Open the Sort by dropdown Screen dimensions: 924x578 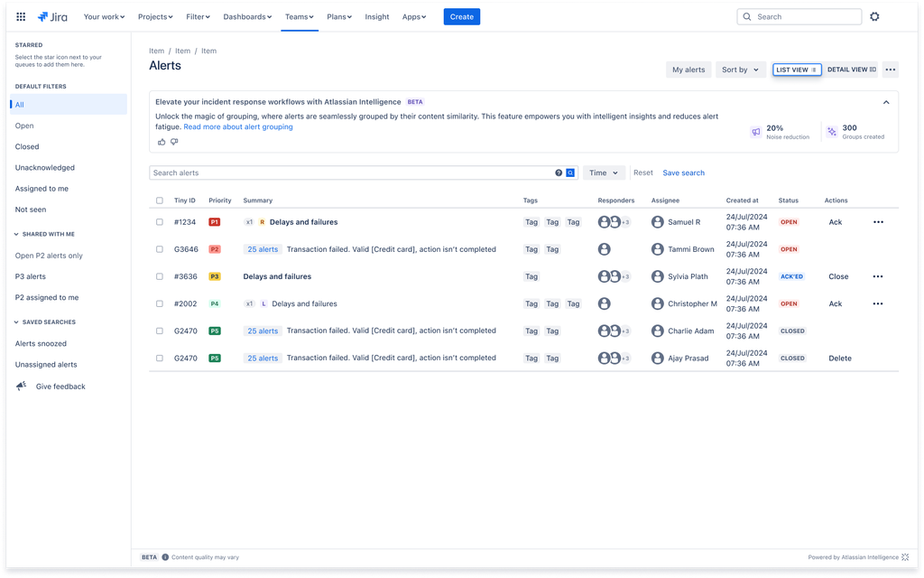[740, 70]
